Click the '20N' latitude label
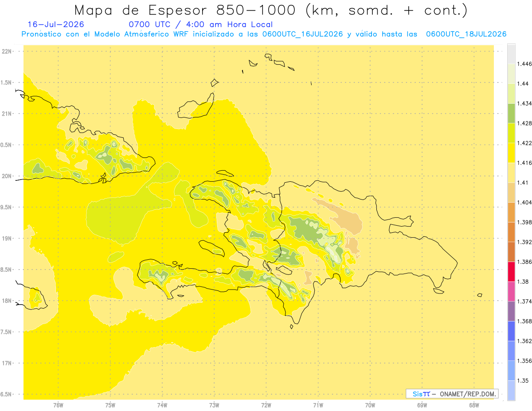The image size is (532, 411). point(7,176)
